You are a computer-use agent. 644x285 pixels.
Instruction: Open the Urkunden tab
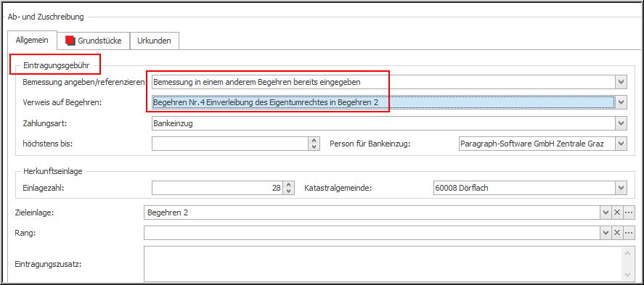[x=154, y=41]
